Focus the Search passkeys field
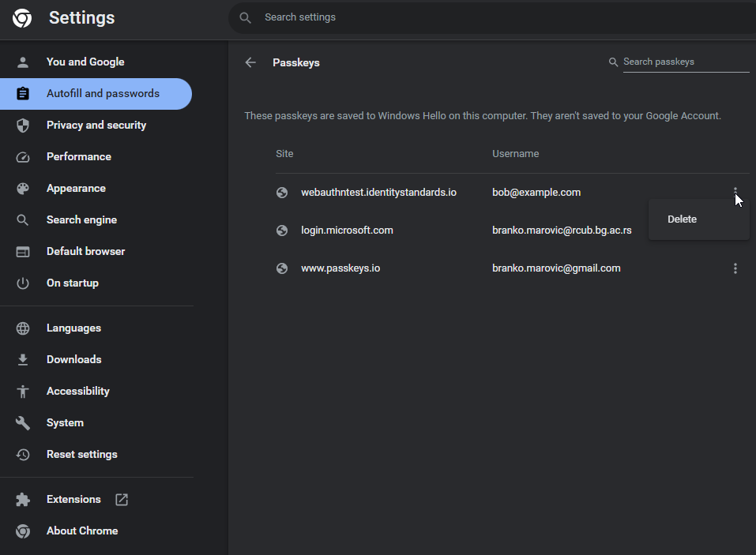The height and width of the screenshot is (555, 756). point(686,62)
